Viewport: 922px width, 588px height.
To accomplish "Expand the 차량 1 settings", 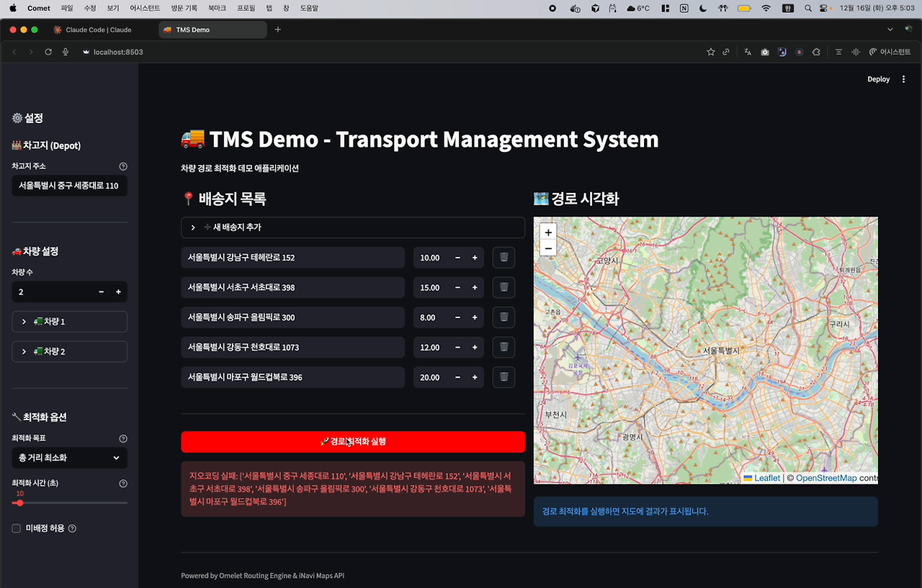I will coord(70,322).
